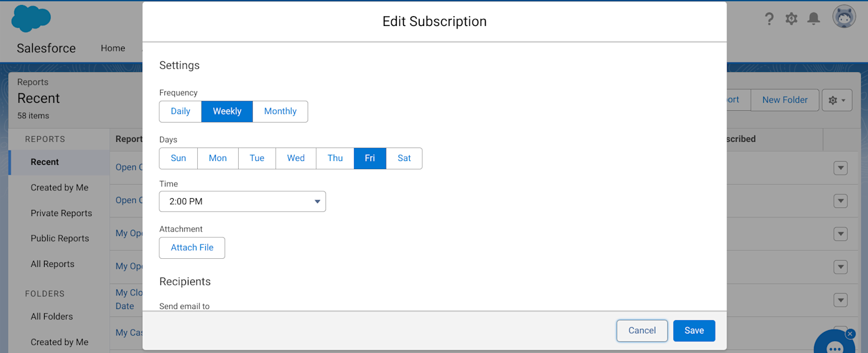The width and height of the screenshot is (868, 353).
Task: Open row action dropdown for fifth report
Action: 840,300
